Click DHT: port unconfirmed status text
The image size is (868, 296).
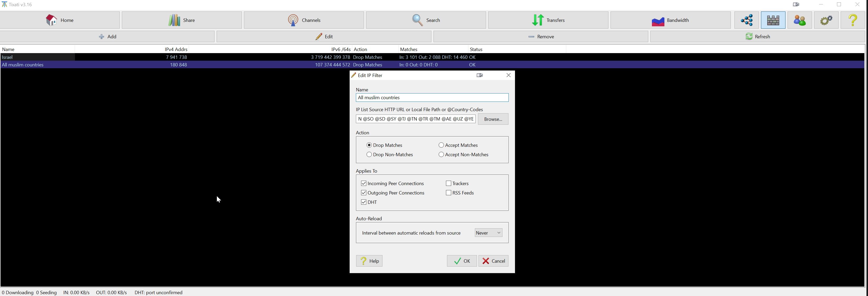tap(158, 292)
